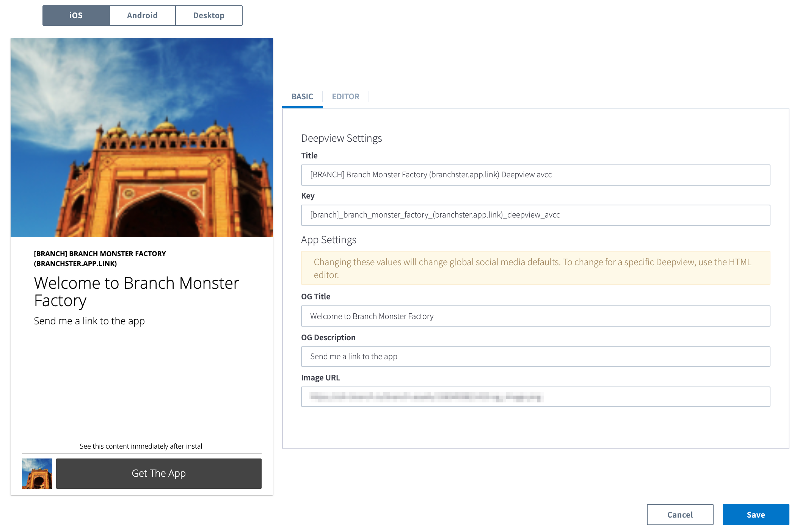
Task: Click Get The App button in preview
Action: pyautogui.click(x=158, y=474)
